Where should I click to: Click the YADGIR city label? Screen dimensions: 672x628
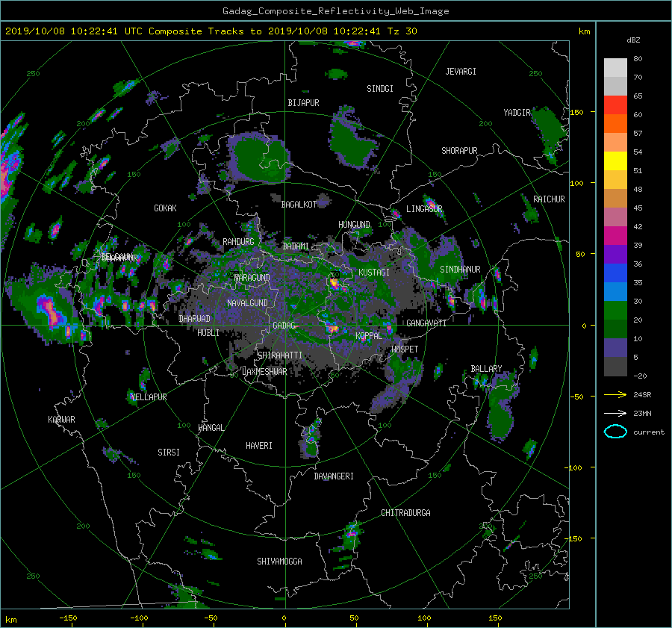tap(517, 113)
